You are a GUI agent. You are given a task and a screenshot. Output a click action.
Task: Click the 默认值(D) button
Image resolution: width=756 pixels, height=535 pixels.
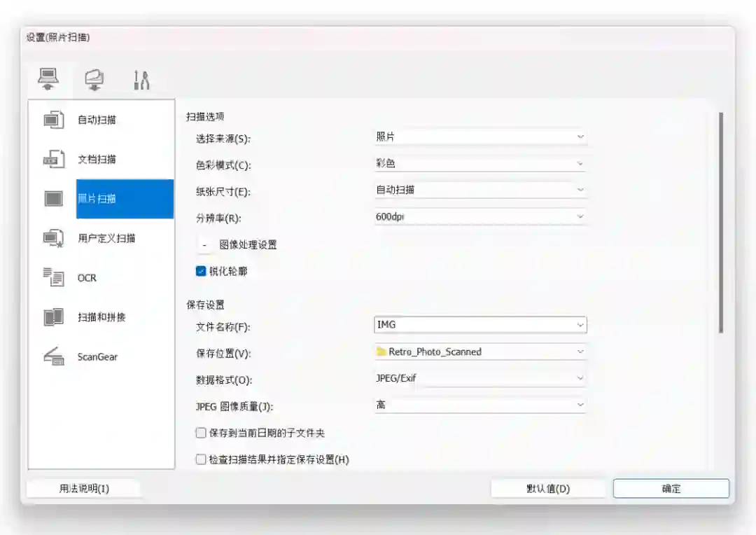tap(548, 489)
